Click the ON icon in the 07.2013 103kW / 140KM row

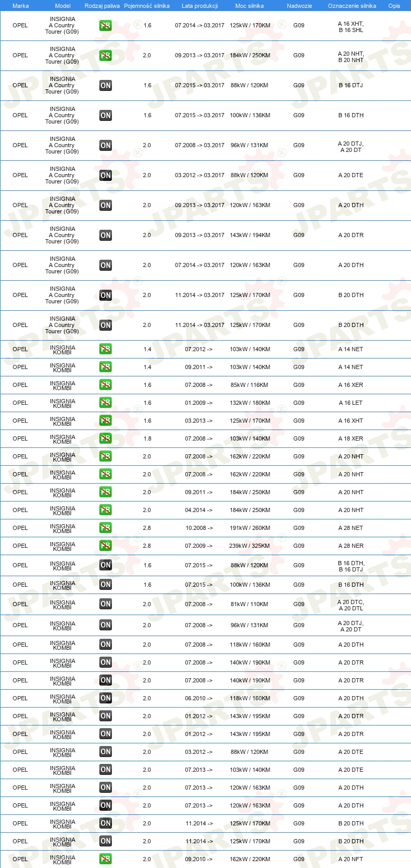pos(106,770)
